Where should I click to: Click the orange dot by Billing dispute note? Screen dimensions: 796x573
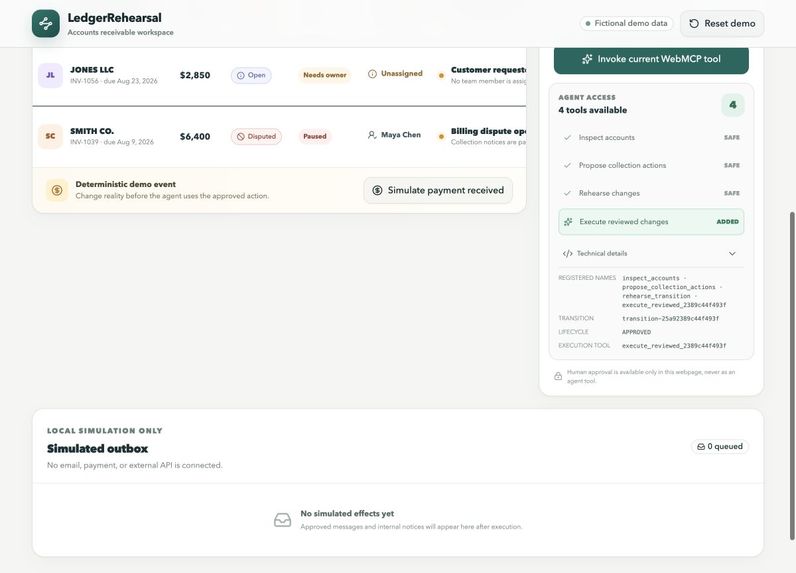(x=441, y=137)
